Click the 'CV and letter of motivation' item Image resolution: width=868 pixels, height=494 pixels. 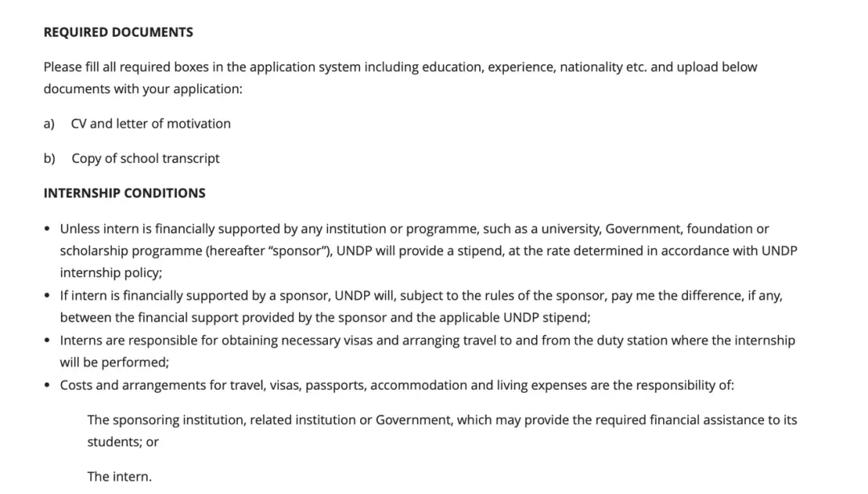tap(150, 124)
